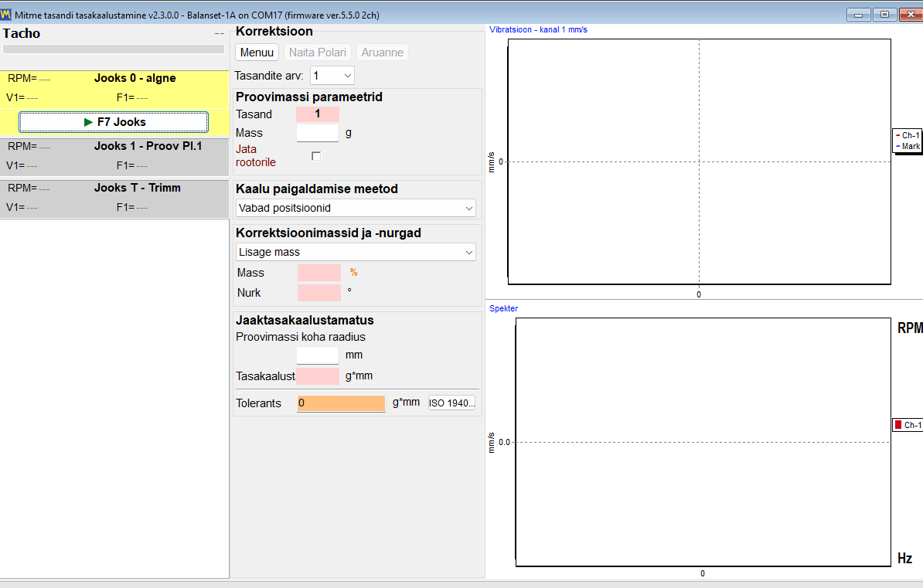The image size is (923, 588).
Task: Click the Hz label beside spectrum chart
Action: [x=904, y=559]
